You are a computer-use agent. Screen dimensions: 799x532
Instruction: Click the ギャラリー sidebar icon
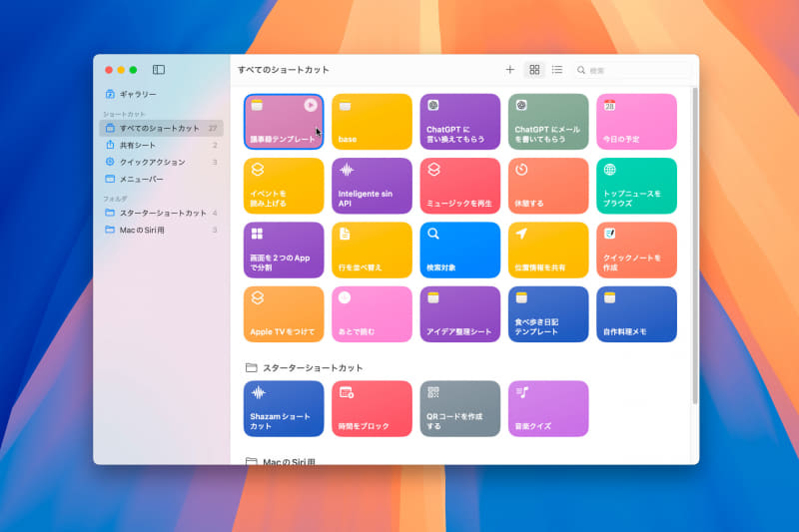(110, 94)
